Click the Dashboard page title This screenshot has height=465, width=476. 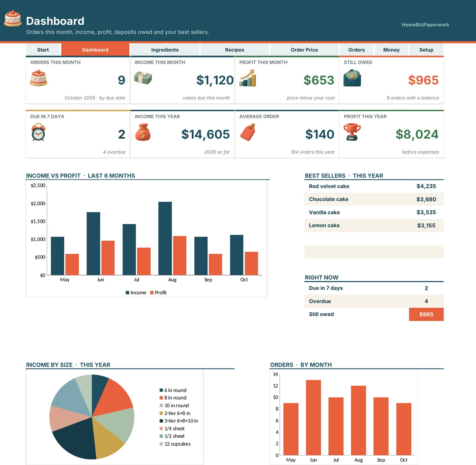pos(55,21)
